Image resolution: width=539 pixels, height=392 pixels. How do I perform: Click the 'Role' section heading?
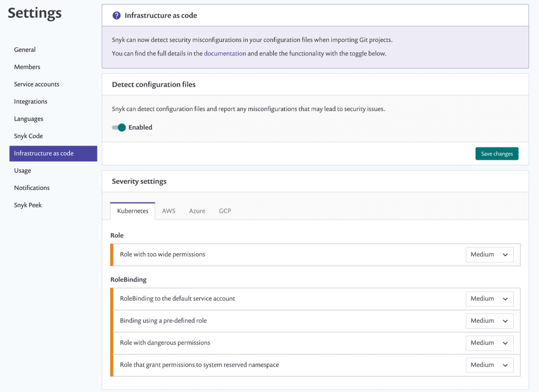117,236
